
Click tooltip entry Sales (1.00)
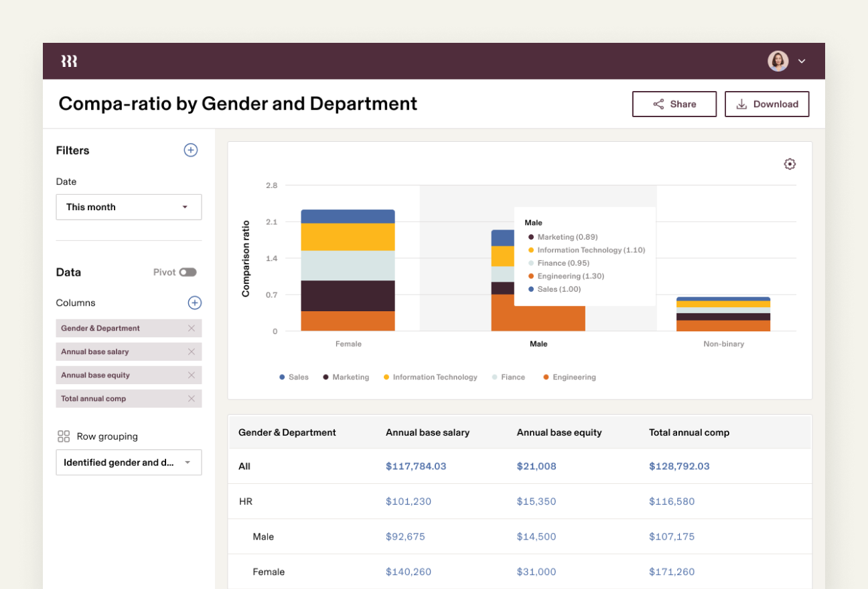554,289
